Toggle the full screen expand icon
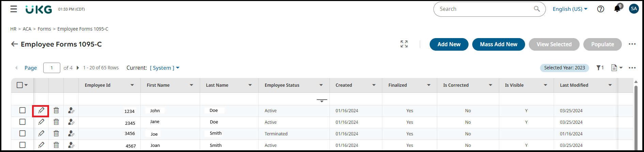This screenshot has height=152, width=644. [404, 44]
